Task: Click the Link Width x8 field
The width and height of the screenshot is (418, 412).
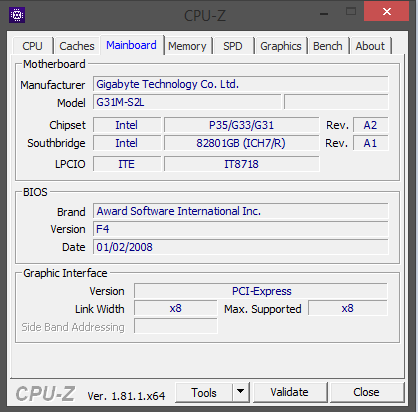Action: [176, 308]
